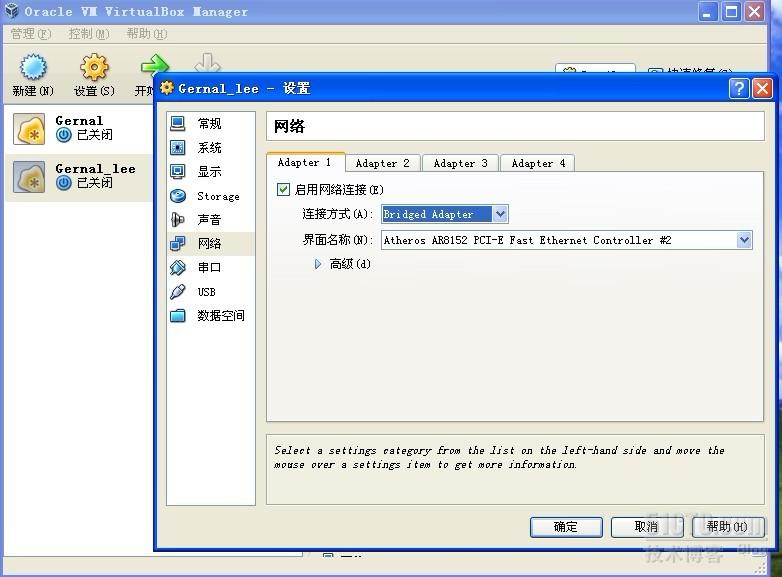Viewport: 782px width, 577px height.
Task: Open the 数据空间 shared folders icon
Action: tap(178, 315)
